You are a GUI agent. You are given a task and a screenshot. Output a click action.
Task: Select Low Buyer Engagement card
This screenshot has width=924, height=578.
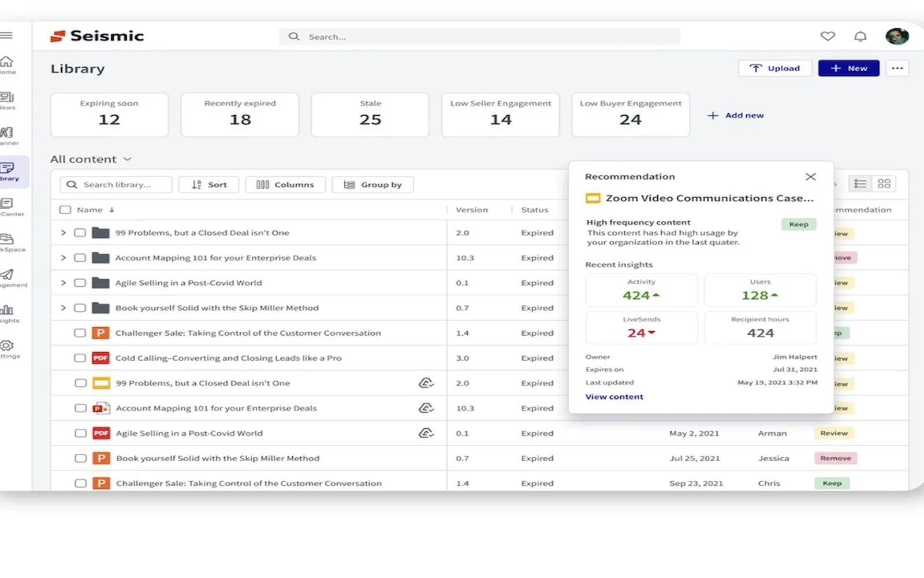coord(631,114)
